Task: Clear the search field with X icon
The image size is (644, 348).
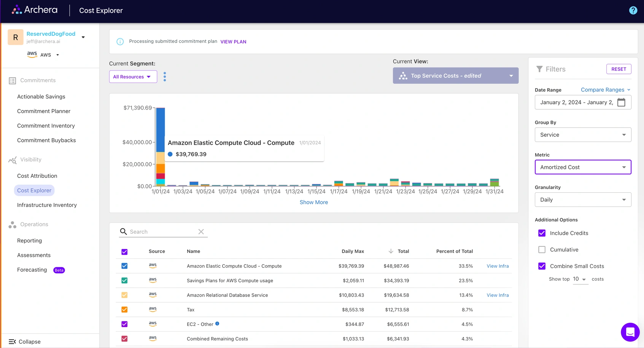Action: 201,231
